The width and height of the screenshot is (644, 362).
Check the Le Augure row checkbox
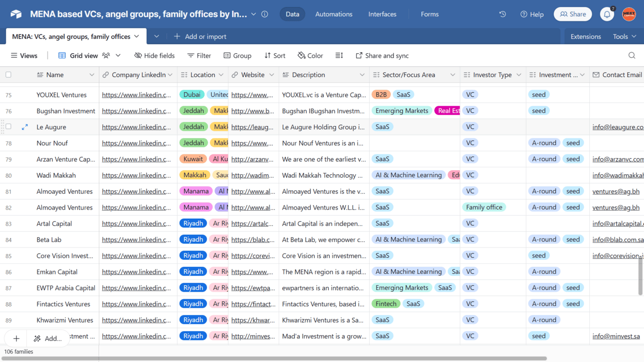pyautogui.click(x=8, y=127)
